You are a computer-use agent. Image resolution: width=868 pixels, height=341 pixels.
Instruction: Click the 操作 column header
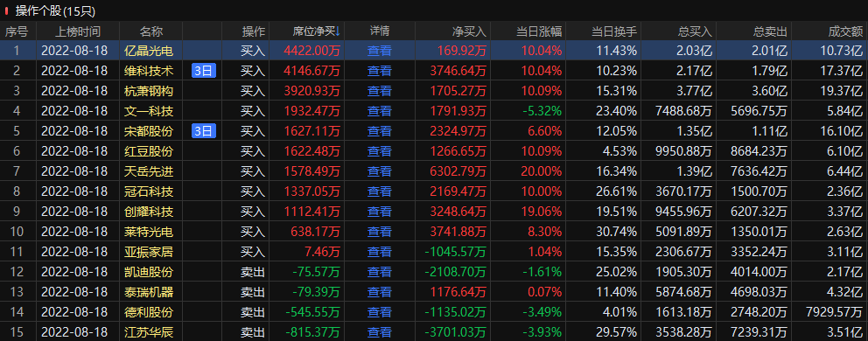click(x=254, y=31)
